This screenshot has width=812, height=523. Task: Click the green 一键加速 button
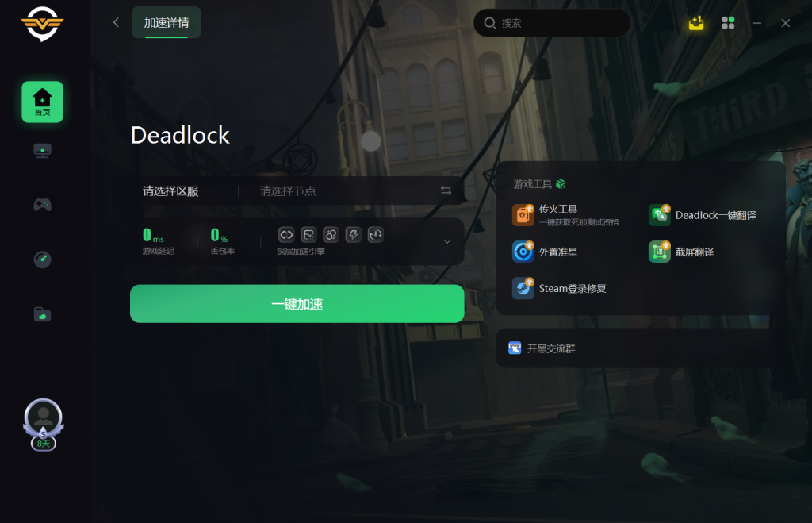[x=297, y=304]
